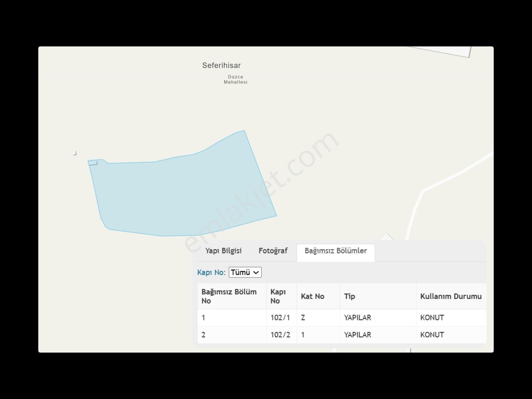The image size is (532, 399).
Task: Click the Seferihisar map label
Action: tap(221, 66)
